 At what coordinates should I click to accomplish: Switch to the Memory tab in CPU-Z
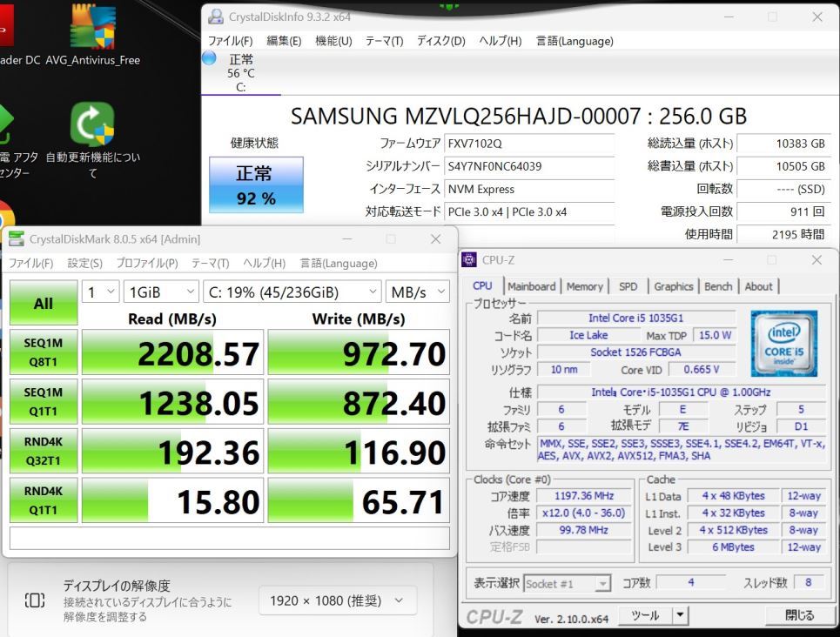(x=584, y=286)
